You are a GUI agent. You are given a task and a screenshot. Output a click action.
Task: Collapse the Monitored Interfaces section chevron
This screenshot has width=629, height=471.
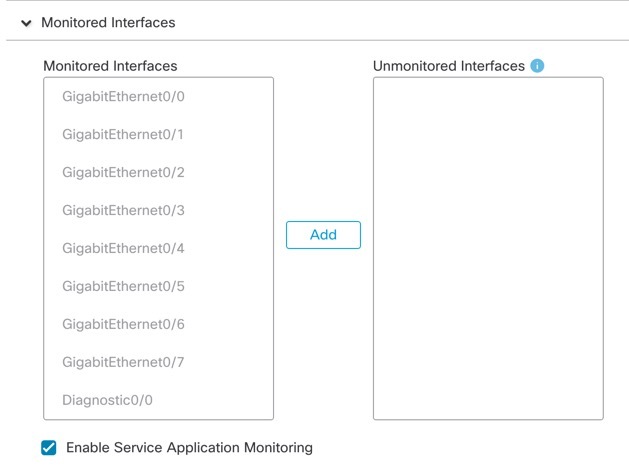tap(26, 22)
